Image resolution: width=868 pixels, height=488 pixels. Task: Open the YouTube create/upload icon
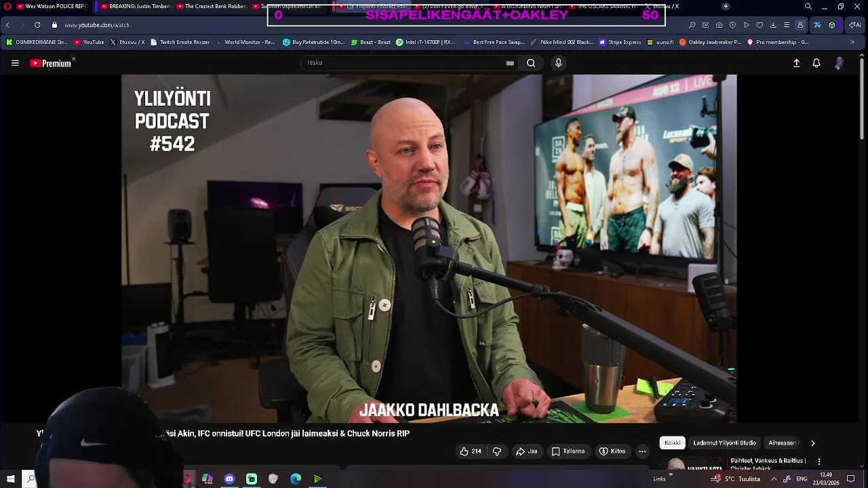[x=797, y=63]
